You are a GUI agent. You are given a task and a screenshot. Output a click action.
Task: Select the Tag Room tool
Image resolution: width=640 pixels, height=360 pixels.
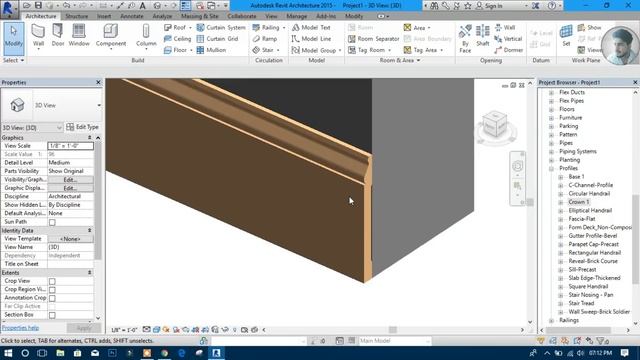[369, 50]
